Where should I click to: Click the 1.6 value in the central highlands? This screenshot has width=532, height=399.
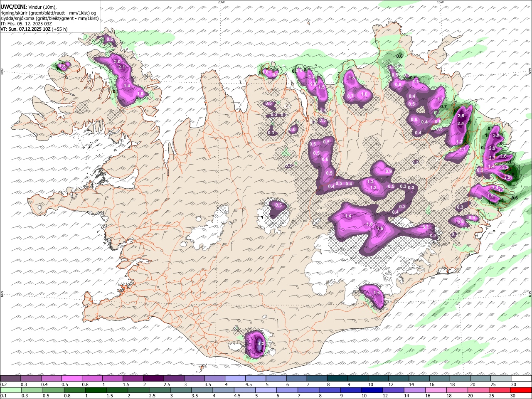[379, 228]
